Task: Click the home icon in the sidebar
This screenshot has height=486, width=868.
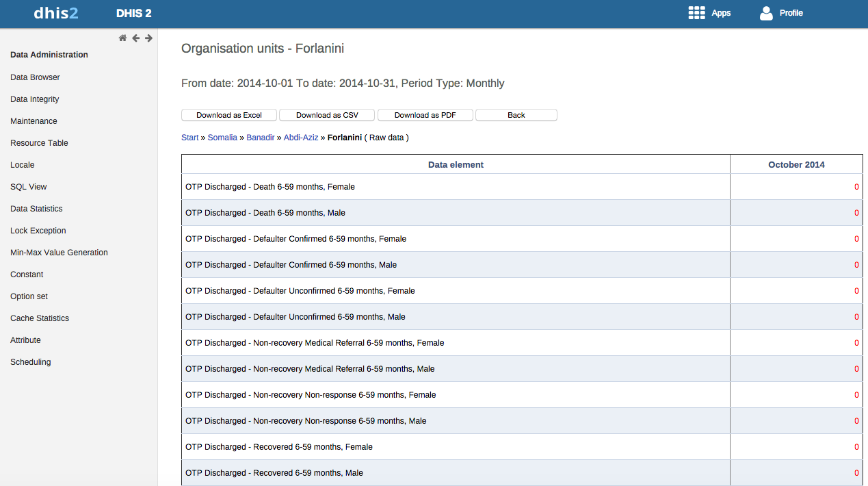Action: pyautogui.click(x=122, y=38)
